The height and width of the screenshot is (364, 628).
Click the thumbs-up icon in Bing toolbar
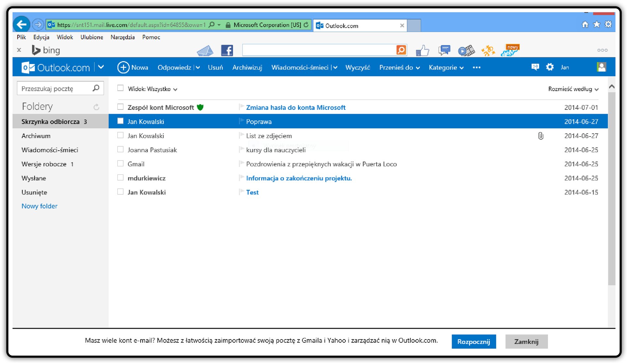click(423, 51)
